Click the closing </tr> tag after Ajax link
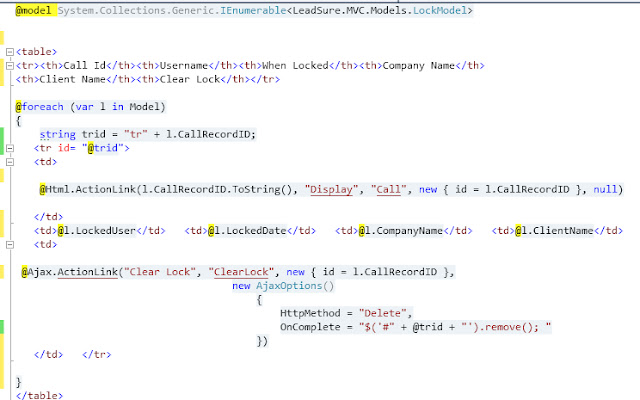The width and height of the screenshot is (640, 400). click(x=96, y=354)
